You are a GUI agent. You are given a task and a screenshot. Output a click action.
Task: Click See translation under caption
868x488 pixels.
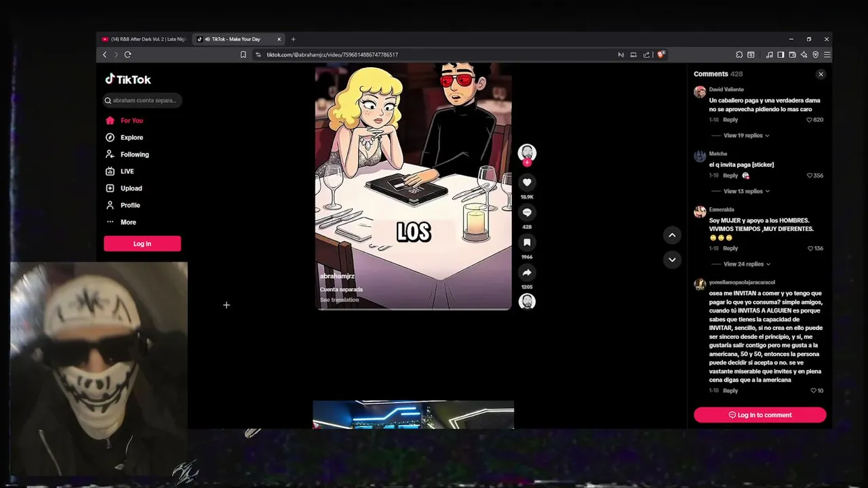340,300
